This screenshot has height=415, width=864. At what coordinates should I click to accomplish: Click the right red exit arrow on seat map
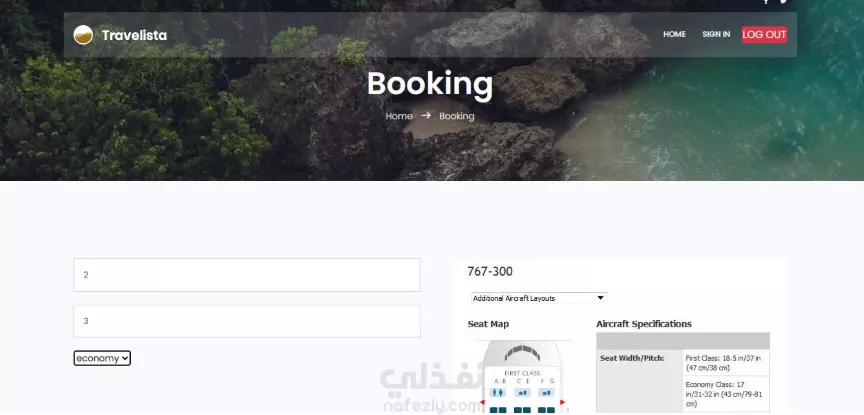tap(562, 403)
